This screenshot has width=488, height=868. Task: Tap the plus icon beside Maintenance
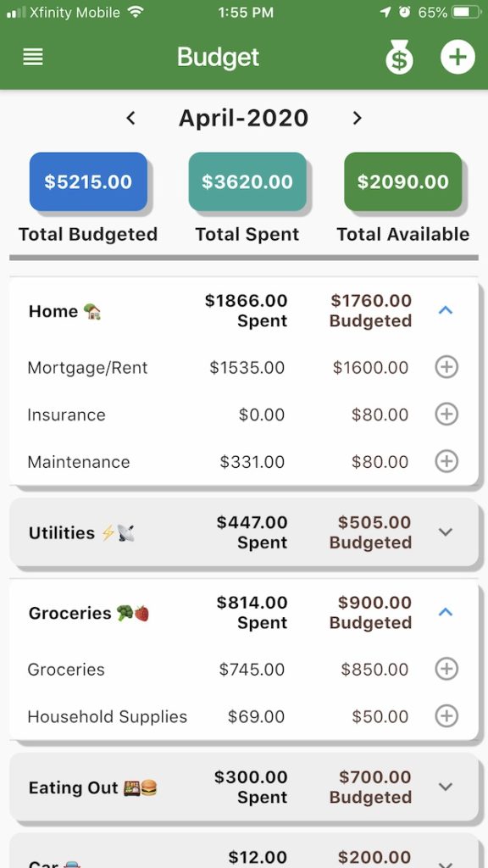coord(446,461)
